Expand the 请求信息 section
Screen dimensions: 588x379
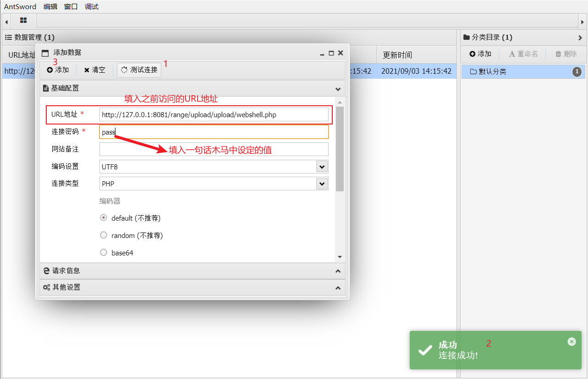pos(338,271)
